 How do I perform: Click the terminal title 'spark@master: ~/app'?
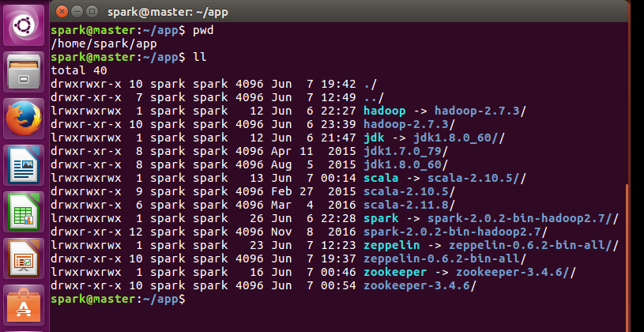[x=168, y=13]
